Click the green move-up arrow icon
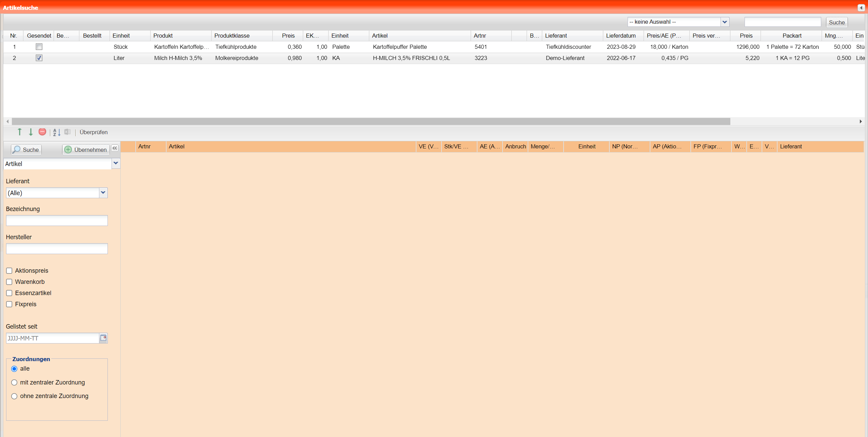The height and width of the screenshot is (437, 868). [20, 132]
